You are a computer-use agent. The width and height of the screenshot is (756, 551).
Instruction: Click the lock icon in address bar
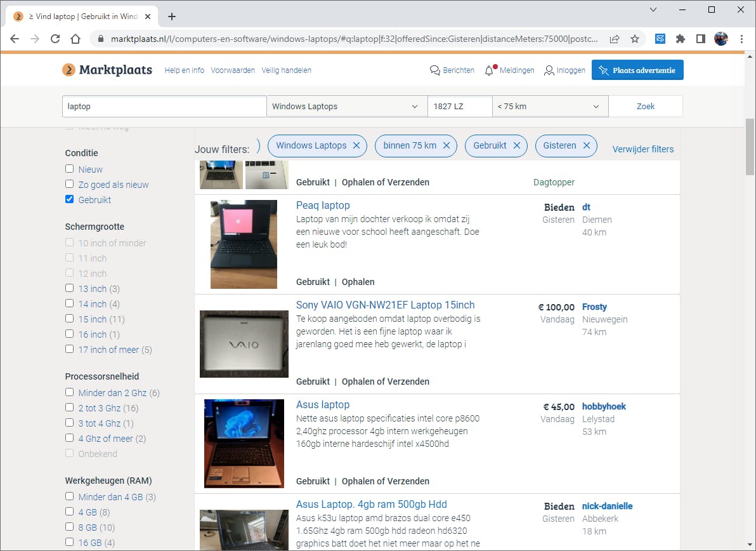point(100,39)
